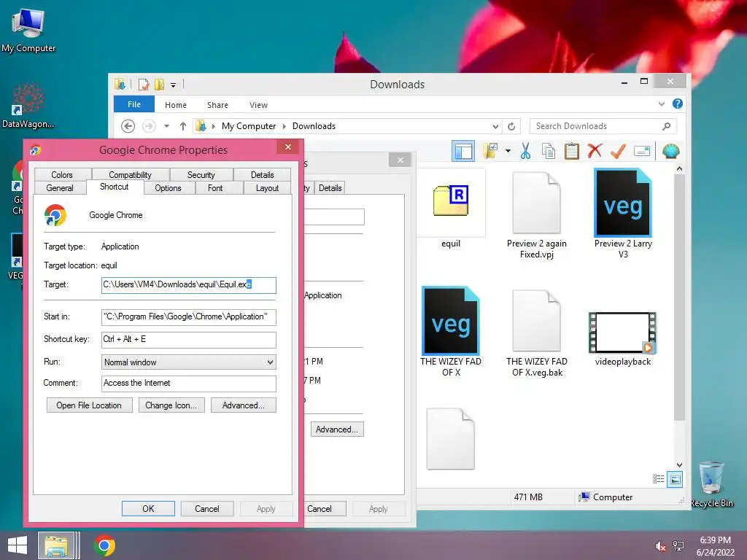
Task: Switch to the General tab
Action: click(60, 188)
